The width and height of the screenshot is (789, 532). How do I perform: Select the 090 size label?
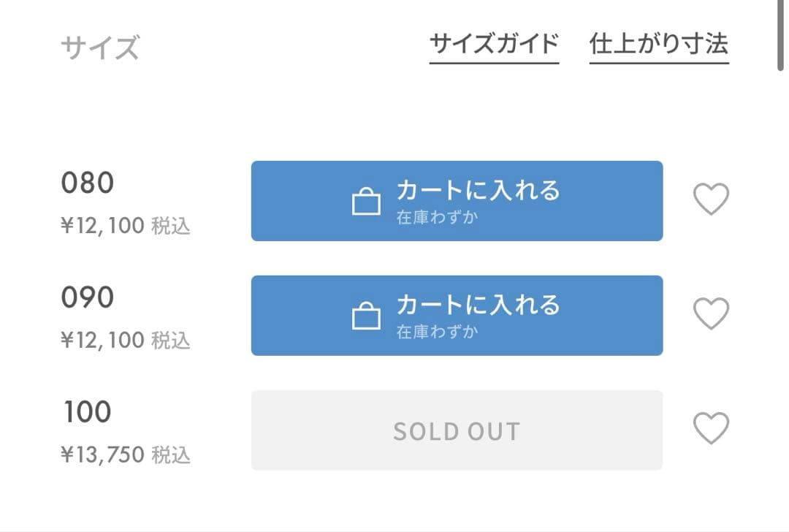(x=87, y=297)
